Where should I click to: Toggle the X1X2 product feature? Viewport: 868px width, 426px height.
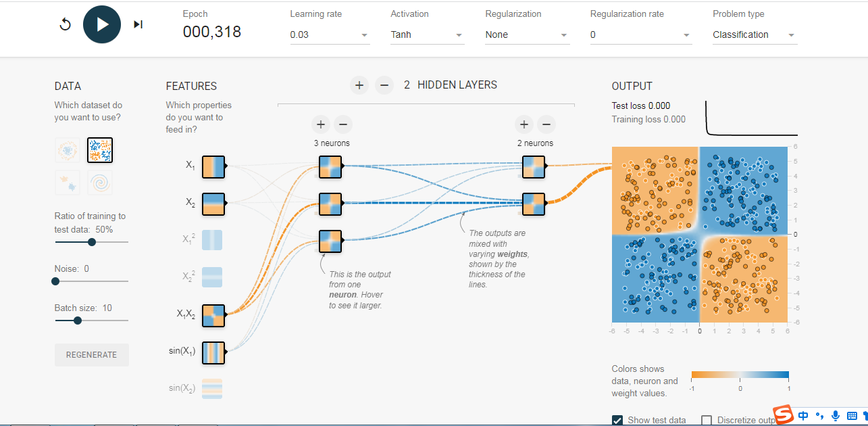point(213,315)
